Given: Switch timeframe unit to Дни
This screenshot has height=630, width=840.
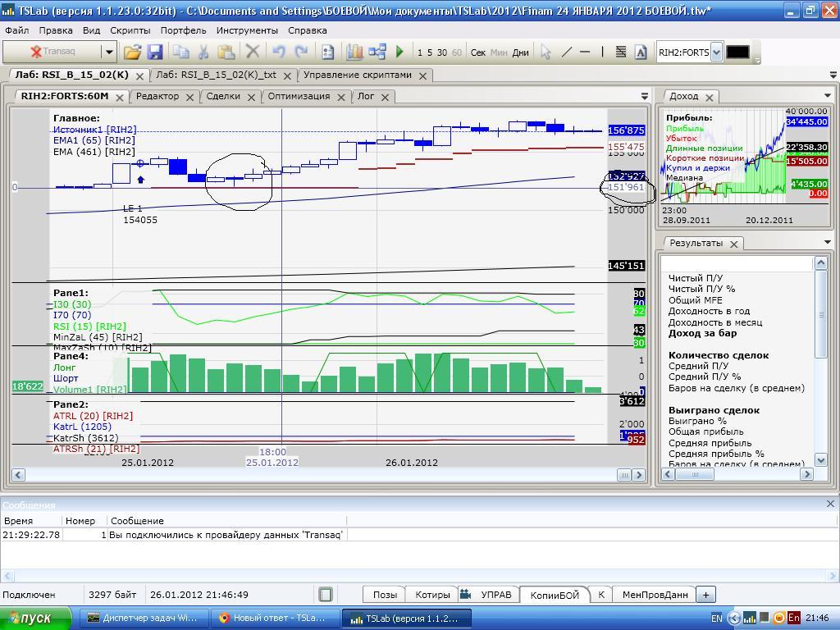Looking at the screenshot, I should point(521,52).
